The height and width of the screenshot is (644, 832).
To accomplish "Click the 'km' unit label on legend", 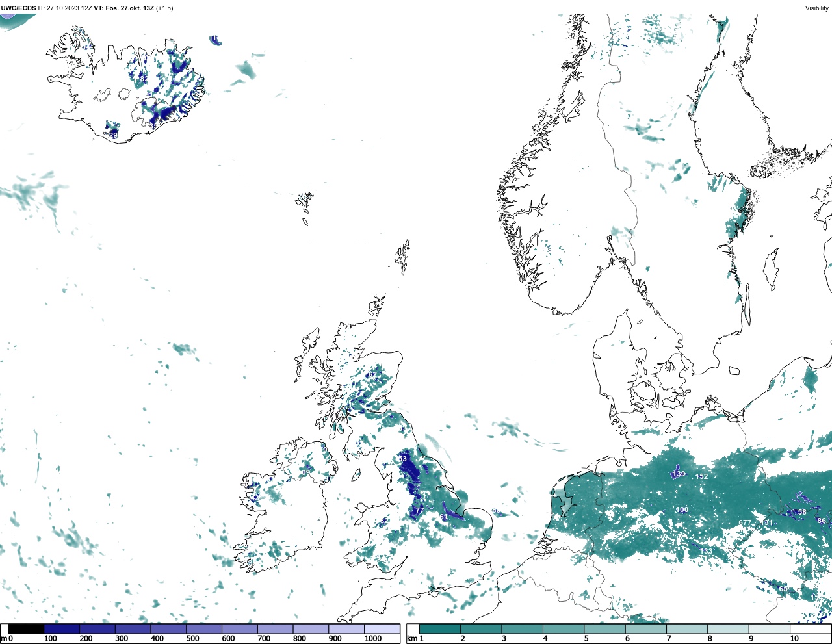I will click(411, 639).
